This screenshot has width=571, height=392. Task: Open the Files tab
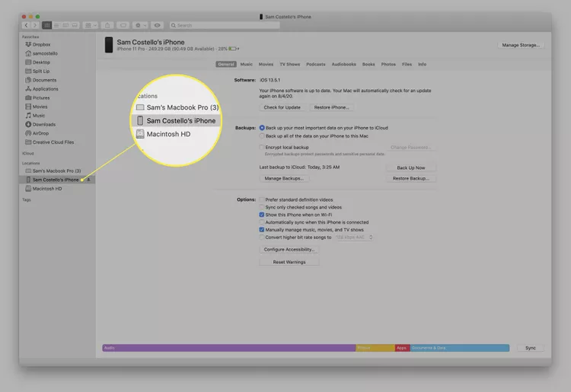pyautogui.click(x=407, y=64)
